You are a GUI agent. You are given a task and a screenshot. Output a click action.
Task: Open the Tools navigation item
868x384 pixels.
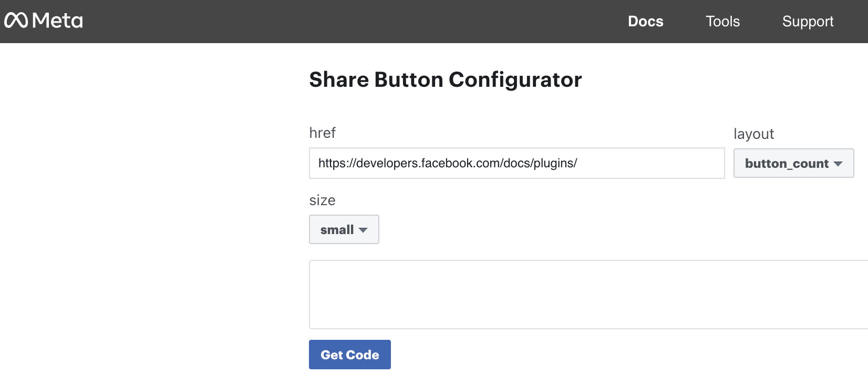(722, 22)
